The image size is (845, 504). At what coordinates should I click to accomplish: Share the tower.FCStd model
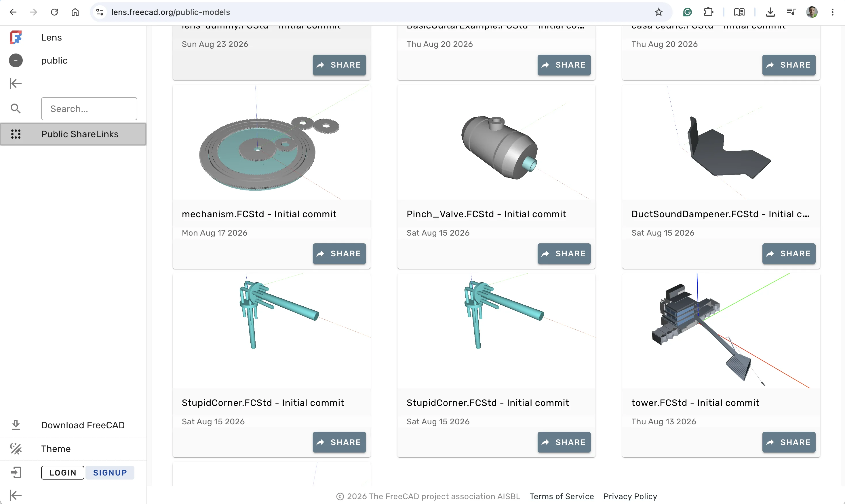[x=789, y=442]
